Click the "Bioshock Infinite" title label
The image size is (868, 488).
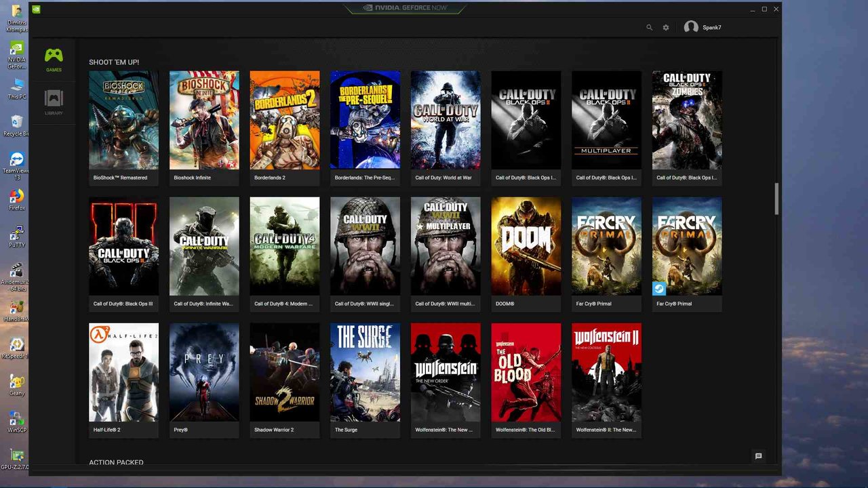(x=193, y=178)
